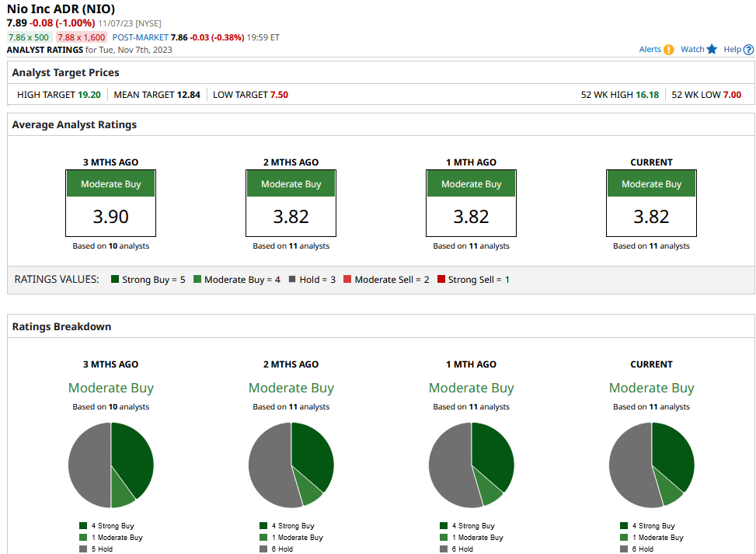The width and height of the screenshot is (756, 554).
Task: Click the CURRENT ratings pie chart
Action: click(652, 465)
